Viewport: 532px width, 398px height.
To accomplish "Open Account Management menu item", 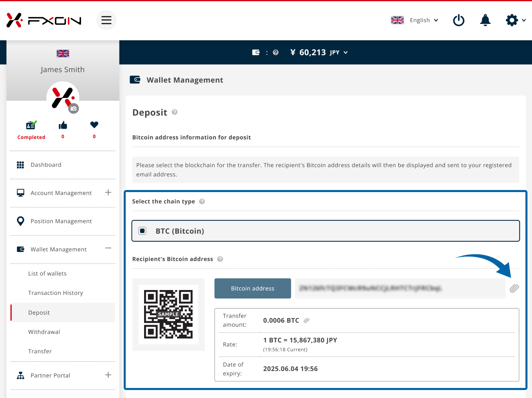I will pos(61,193).
